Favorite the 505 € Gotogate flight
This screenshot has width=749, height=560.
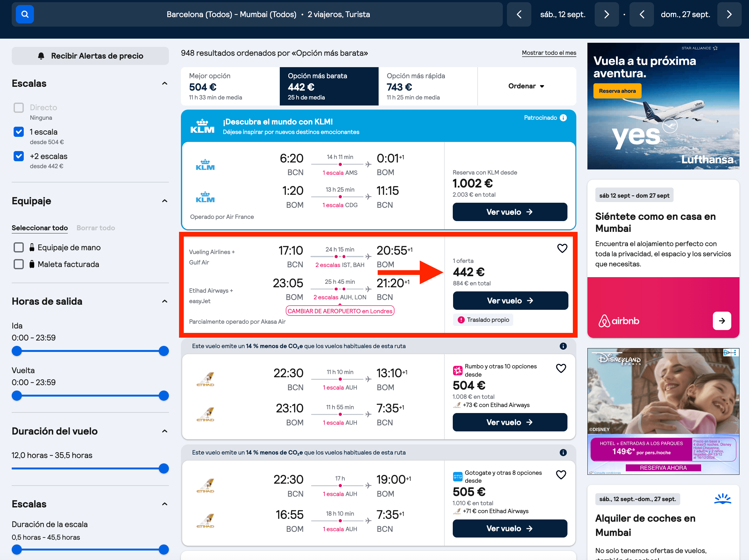click(561, 475)
